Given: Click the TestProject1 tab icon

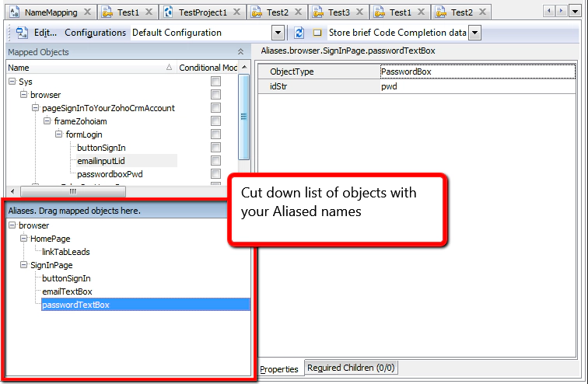Looking at the screenshot, I should pos(168,12).
